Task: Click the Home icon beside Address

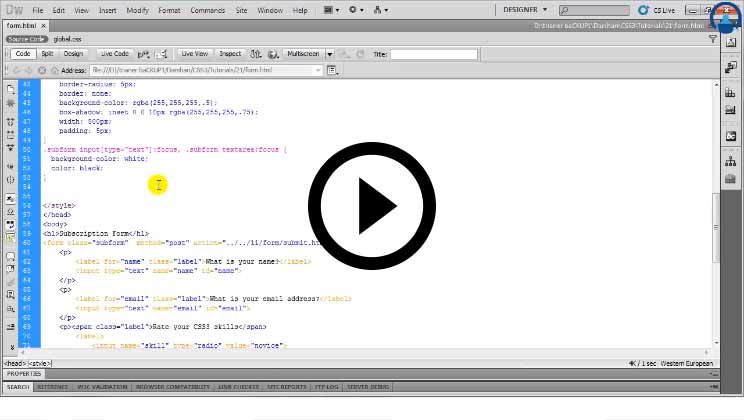Action: [x=55, y=71]
